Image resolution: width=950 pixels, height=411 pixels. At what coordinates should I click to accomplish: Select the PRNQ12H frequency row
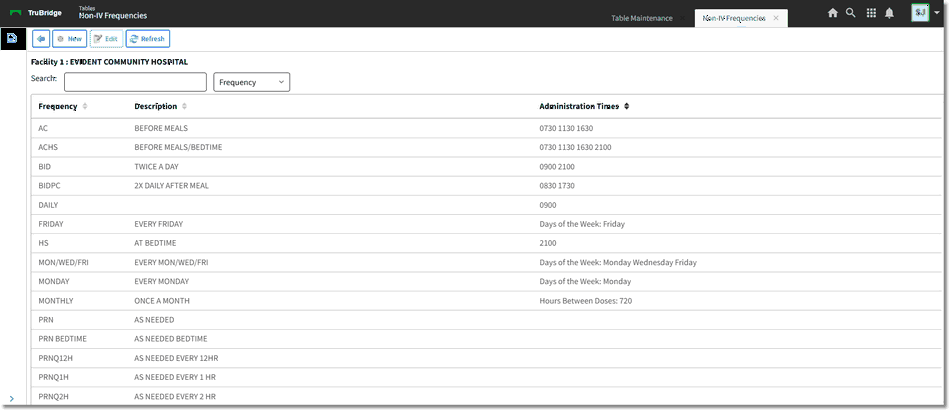pyautogui.click(x=487, y=358)
